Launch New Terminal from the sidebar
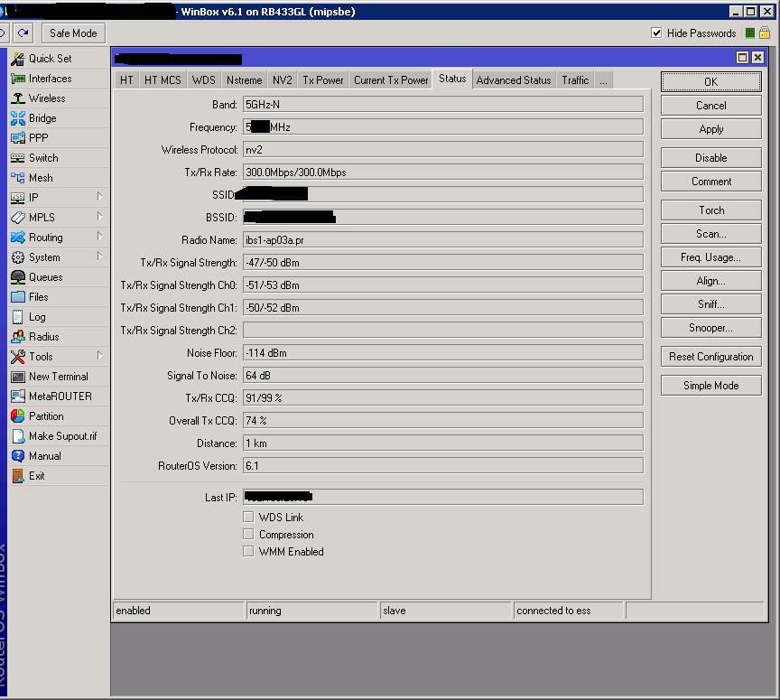 58,377
